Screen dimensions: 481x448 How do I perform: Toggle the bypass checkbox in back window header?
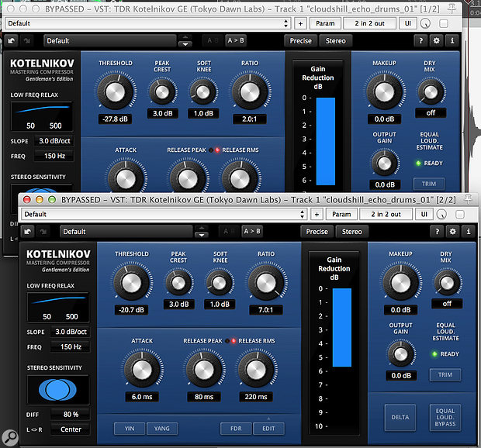444,23
